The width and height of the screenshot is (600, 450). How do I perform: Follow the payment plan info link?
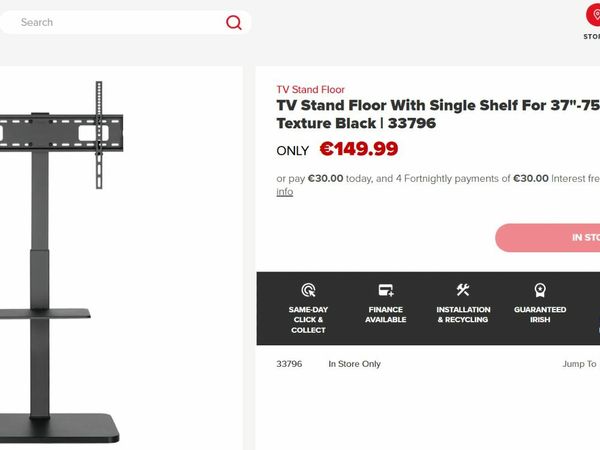[285, 192]
